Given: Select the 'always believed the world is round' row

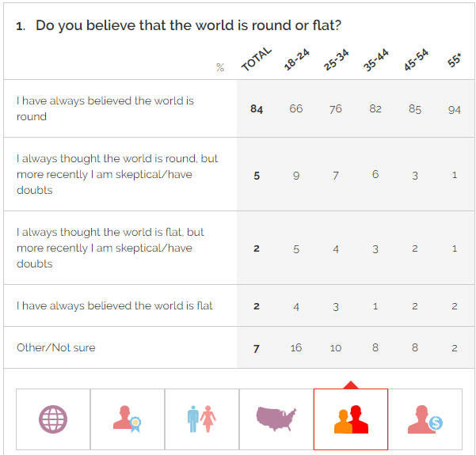Looking at the screenshot, I should click(239, 108).
